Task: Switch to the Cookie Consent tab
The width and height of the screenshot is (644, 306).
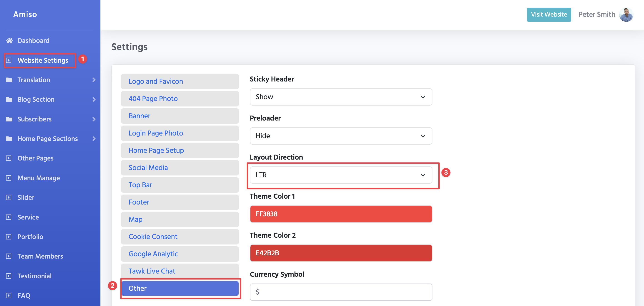Action: click(180, 237)
